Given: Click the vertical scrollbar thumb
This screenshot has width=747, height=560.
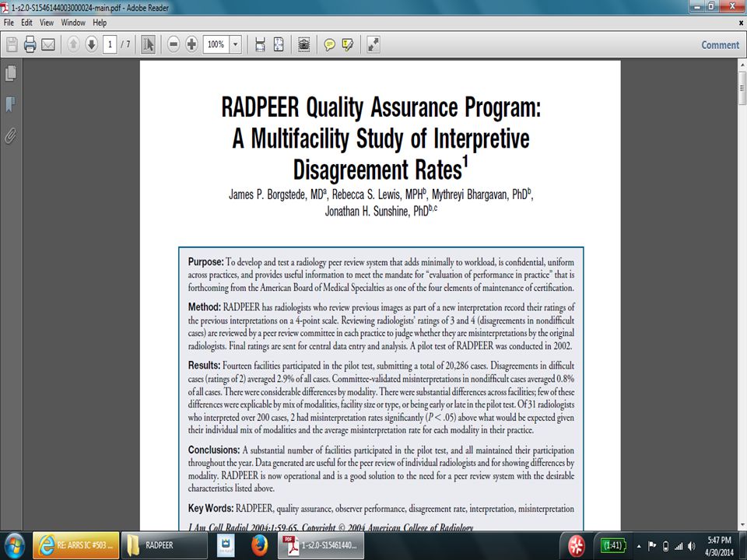Looking at the screenshot, I should [742, 88].
